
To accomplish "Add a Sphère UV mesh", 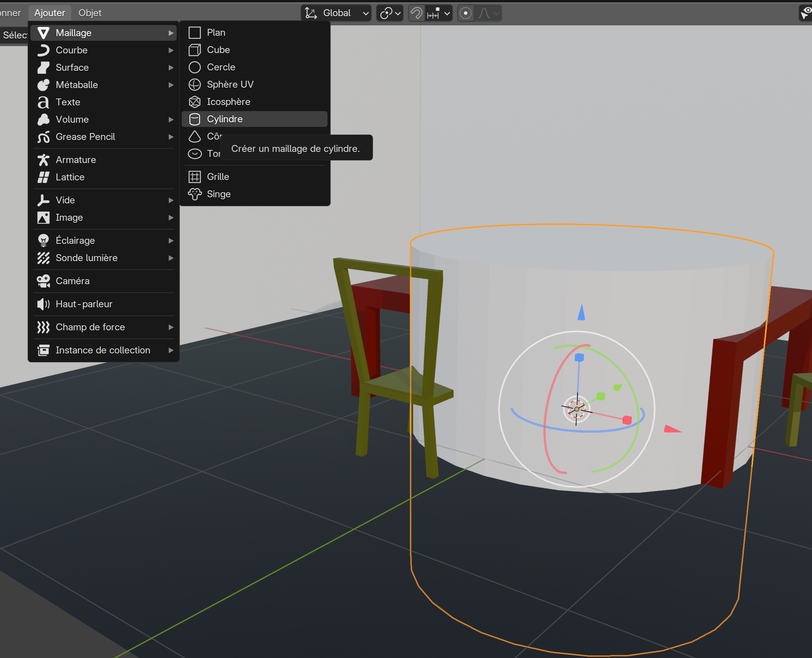I will point(230,85).
